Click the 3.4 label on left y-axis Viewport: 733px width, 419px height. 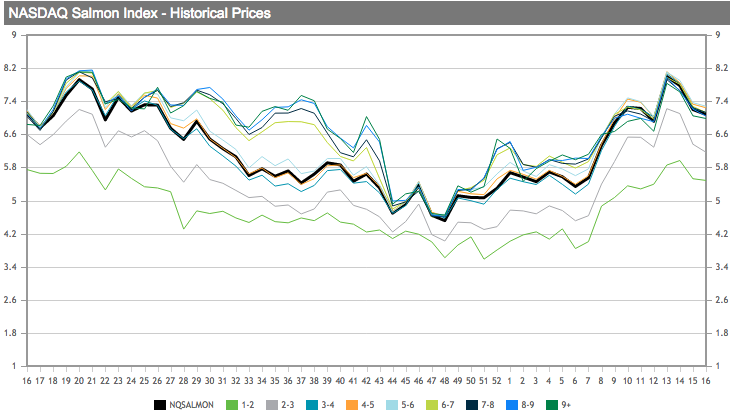10,267
